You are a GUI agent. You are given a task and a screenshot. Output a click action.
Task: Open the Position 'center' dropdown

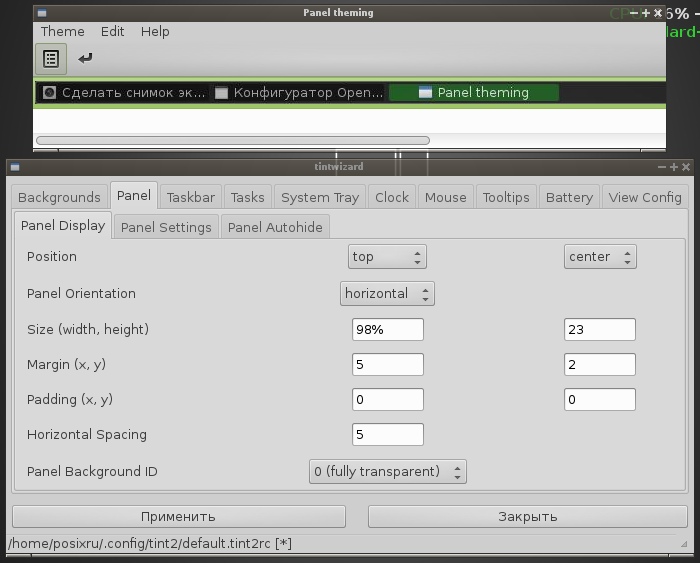click(600, 257)
